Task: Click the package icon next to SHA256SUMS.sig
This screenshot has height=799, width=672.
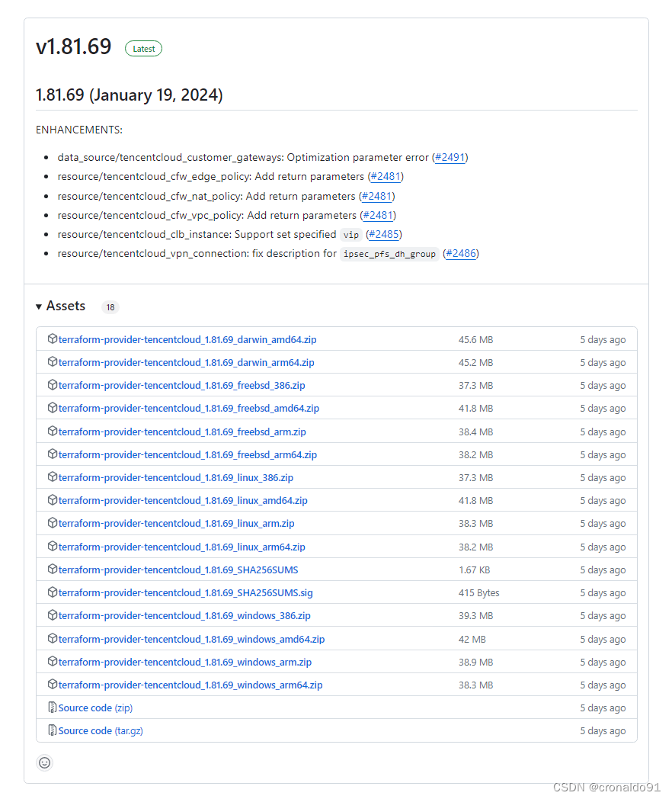Action: click(52, 592)
